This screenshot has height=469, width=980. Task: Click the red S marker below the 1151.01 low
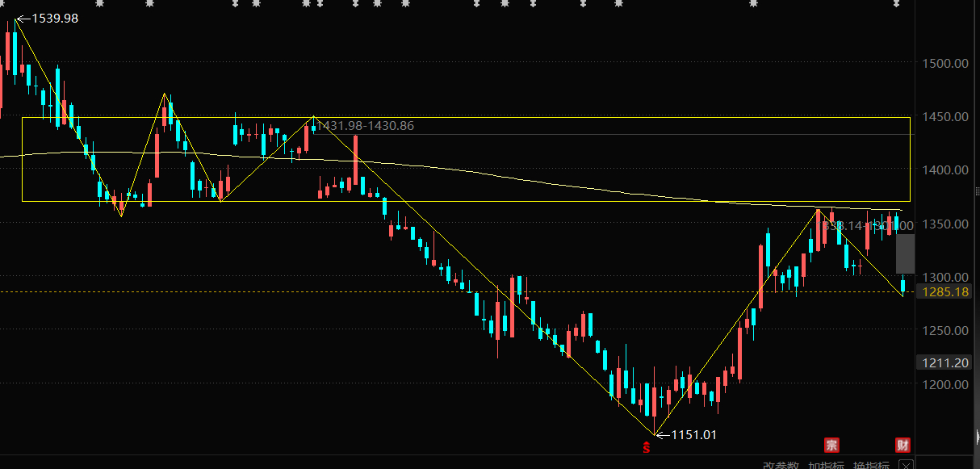(x=646, y=448)
